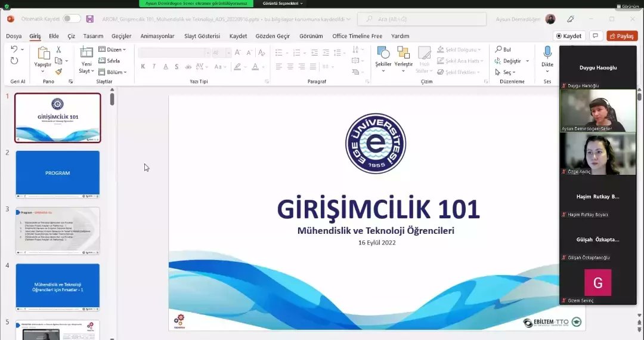Screen dimensions: 644x340
Task: Open the Seç select dropdown
Action: pos(506,72)
